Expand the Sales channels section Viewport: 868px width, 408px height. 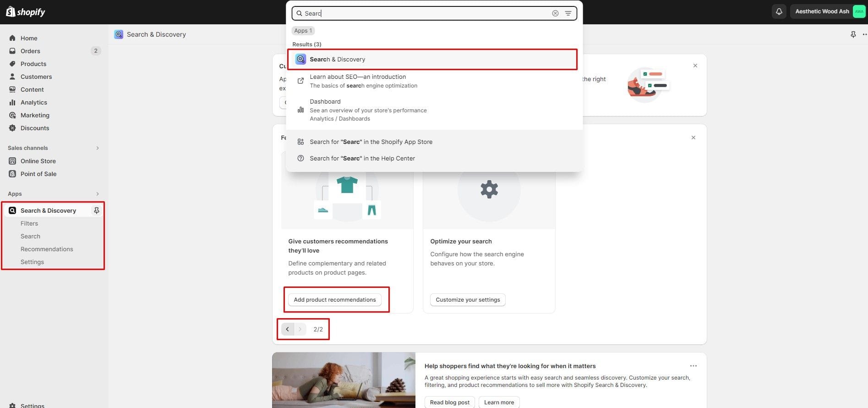pos(98,148)
